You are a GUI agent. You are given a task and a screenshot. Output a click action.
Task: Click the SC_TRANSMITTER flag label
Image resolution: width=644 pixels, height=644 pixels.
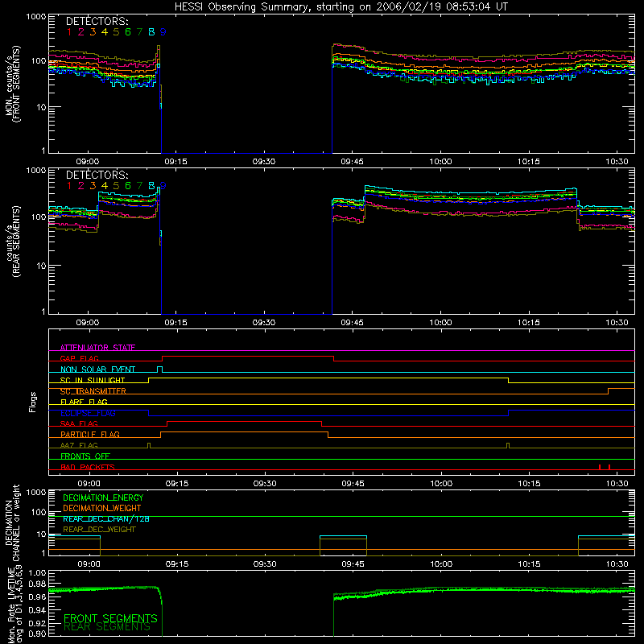pos(93,391)
